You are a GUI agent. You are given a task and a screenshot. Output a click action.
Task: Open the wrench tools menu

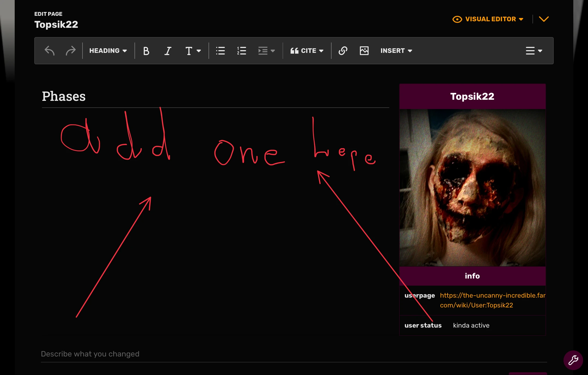tap(573, 360)
